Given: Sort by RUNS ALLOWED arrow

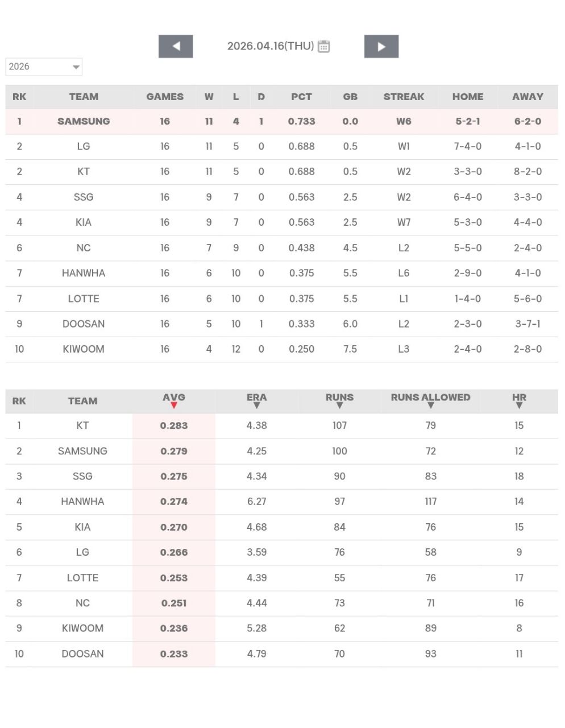Looking at the screenshot, I should click(x=431, y=405).
